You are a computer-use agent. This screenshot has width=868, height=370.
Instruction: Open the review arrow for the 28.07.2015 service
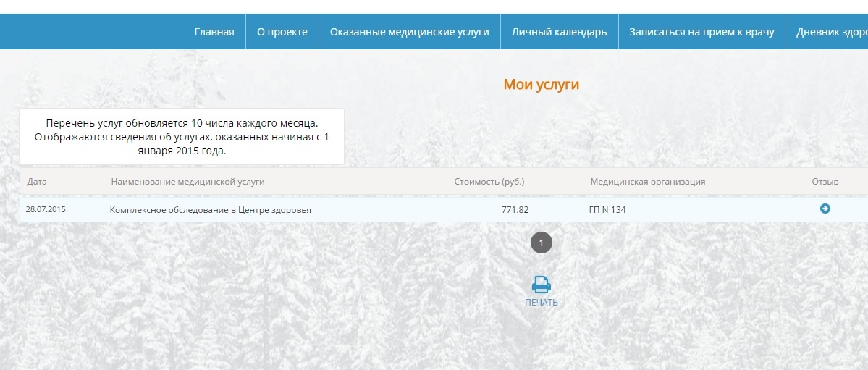click(x=825, y=209)
